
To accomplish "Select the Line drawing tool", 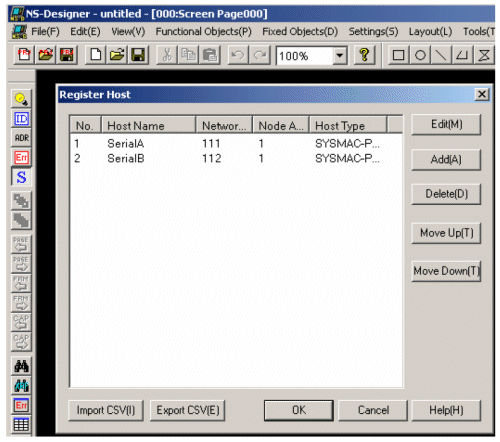I will click(441, 55).
